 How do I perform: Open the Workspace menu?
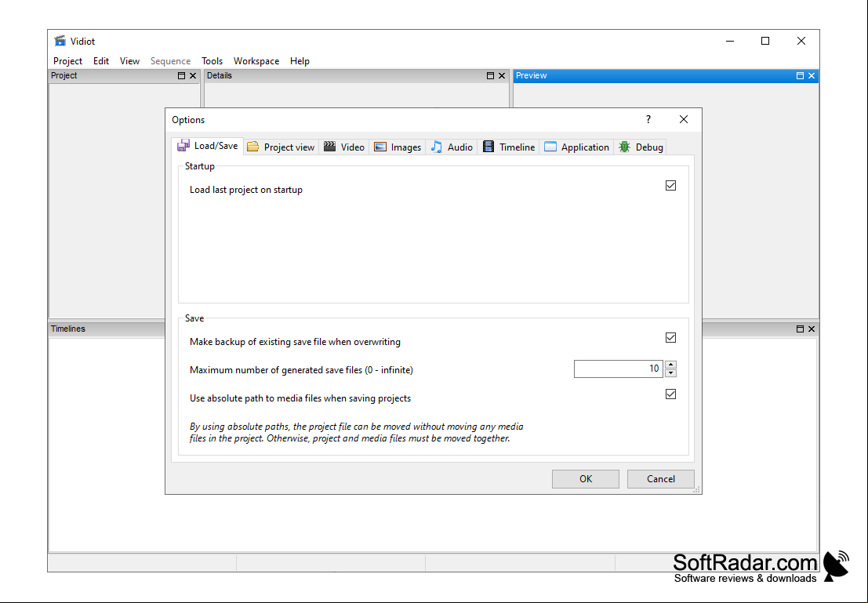point(256,61)
